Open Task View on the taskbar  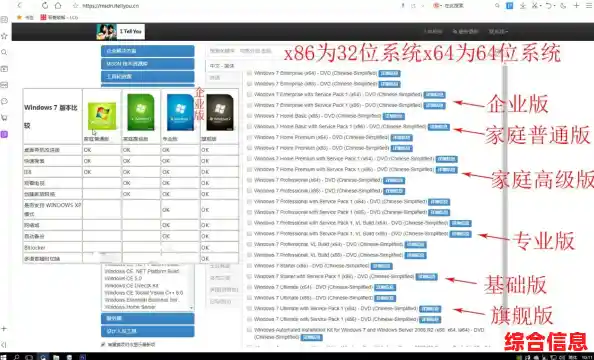click(29, 357)
